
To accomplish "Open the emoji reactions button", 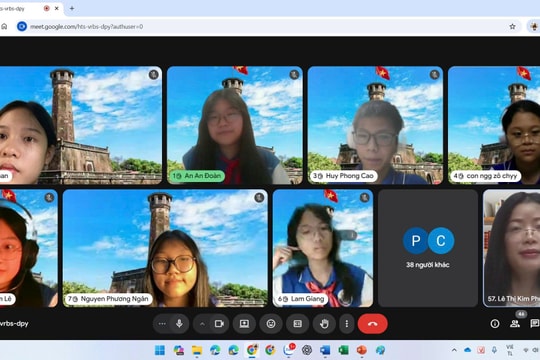I will (x=271, y=324).
